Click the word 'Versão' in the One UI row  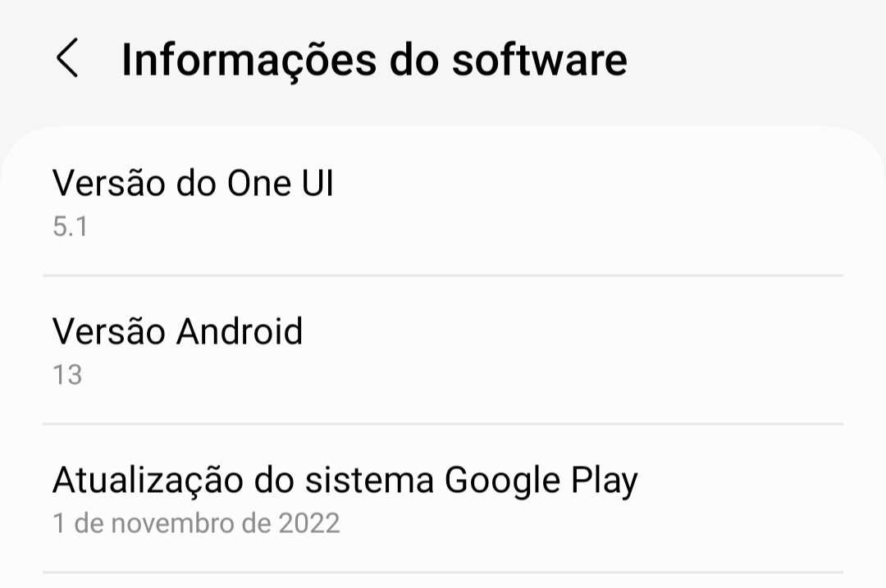pyautogui.click(x=108, y=183)
